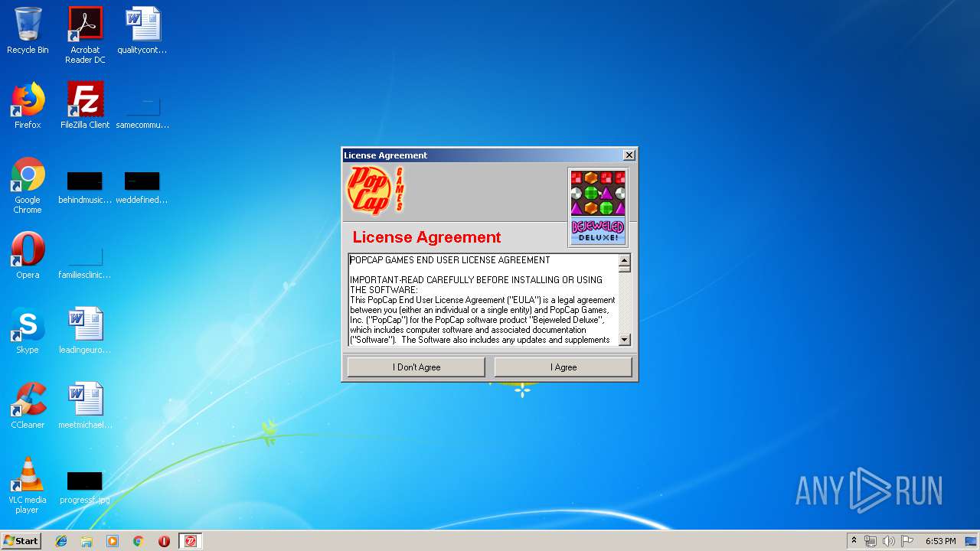Click inside the EULA text box
This screenshot has height=551, width=980.
tap(483, 300)
